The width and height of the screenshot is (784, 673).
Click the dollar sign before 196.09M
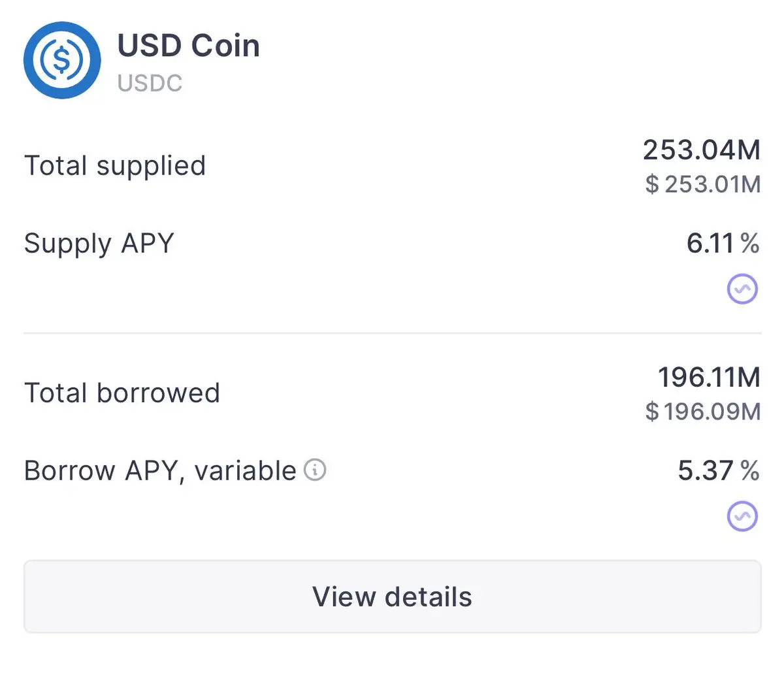pyautogui.click(x=652, y=412)
